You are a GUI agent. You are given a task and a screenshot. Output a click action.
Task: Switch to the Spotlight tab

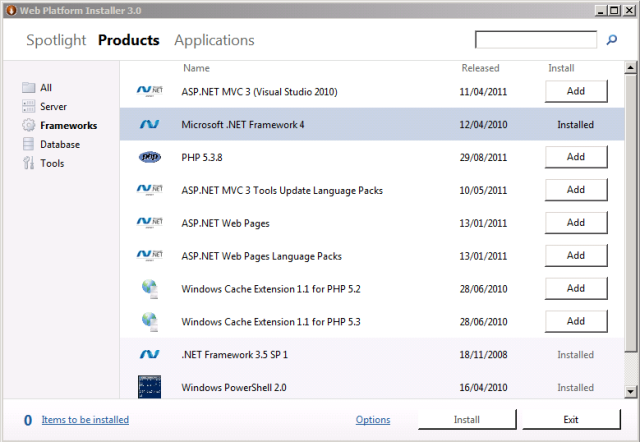(x=56, y=41)
